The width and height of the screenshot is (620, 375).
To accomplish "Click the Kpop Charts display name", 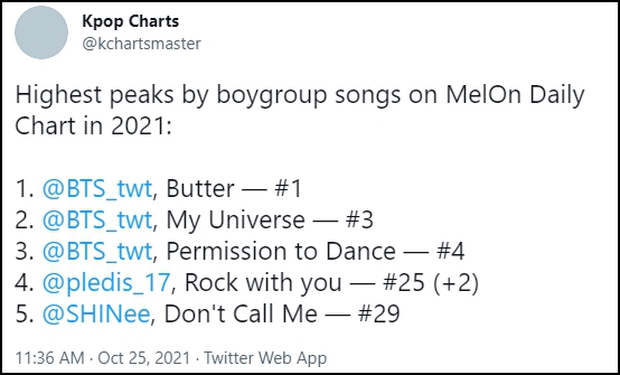I will click(x=130, y=21).
